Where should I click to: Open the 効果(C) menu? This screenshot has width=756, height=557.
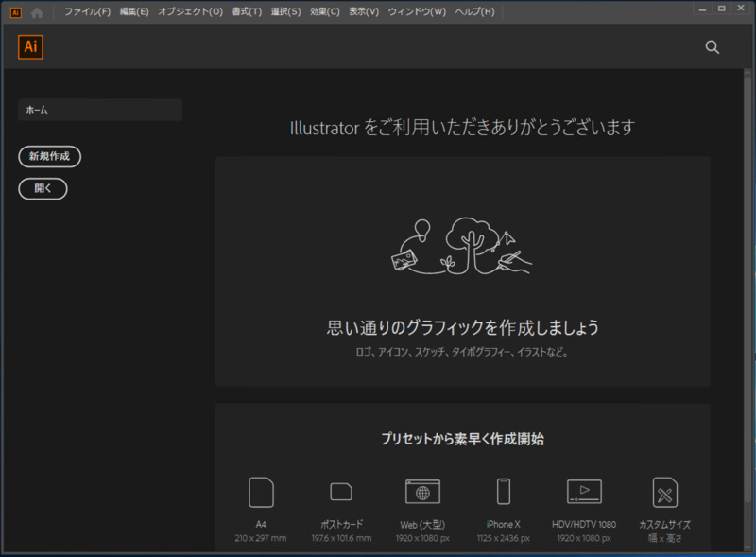[x=324, y=11]
